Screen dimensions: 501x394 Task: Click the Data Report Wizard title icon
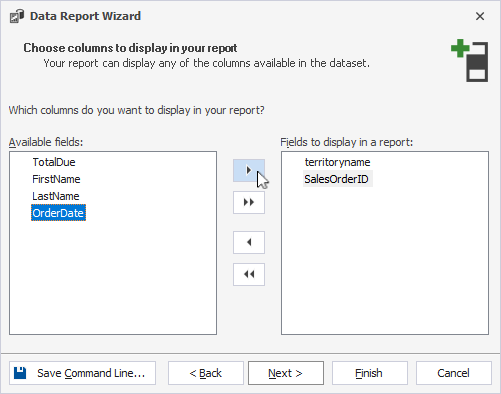tap(17, 16)
